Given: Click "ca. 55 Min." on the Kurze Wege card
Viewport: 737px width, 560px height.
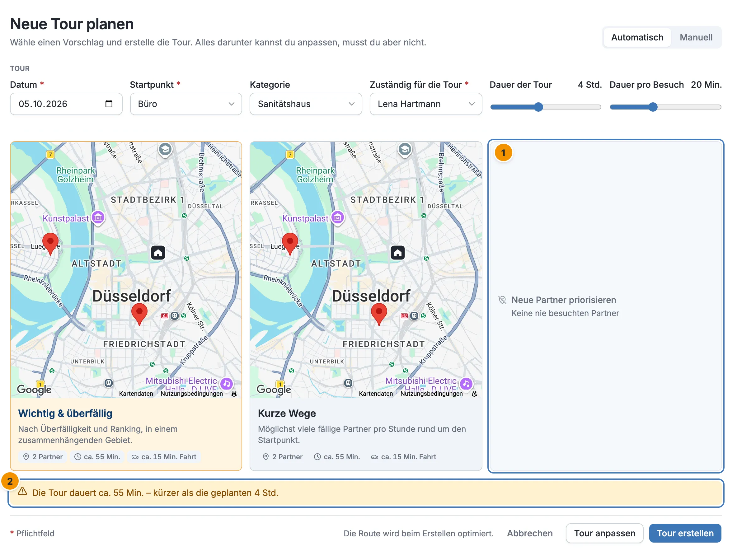Looking at the screenshot, I should coord(337,456).
